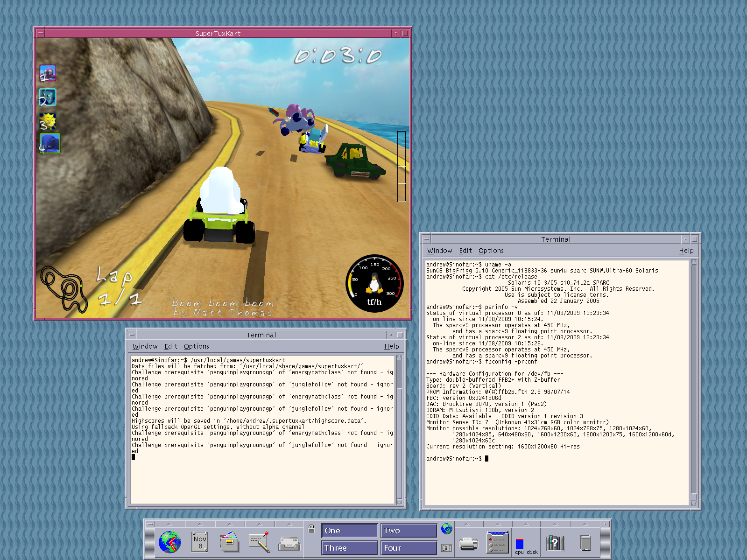Open the Help Manager books icon
747x560 pixels.
coord(555,543)
